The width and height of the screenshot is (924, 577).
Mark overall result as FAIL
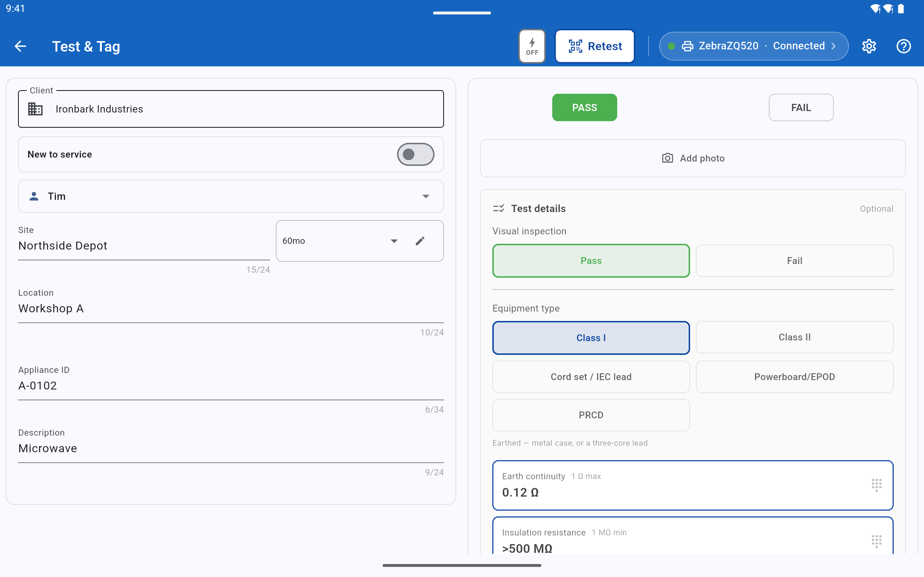(x=801, y=107)
